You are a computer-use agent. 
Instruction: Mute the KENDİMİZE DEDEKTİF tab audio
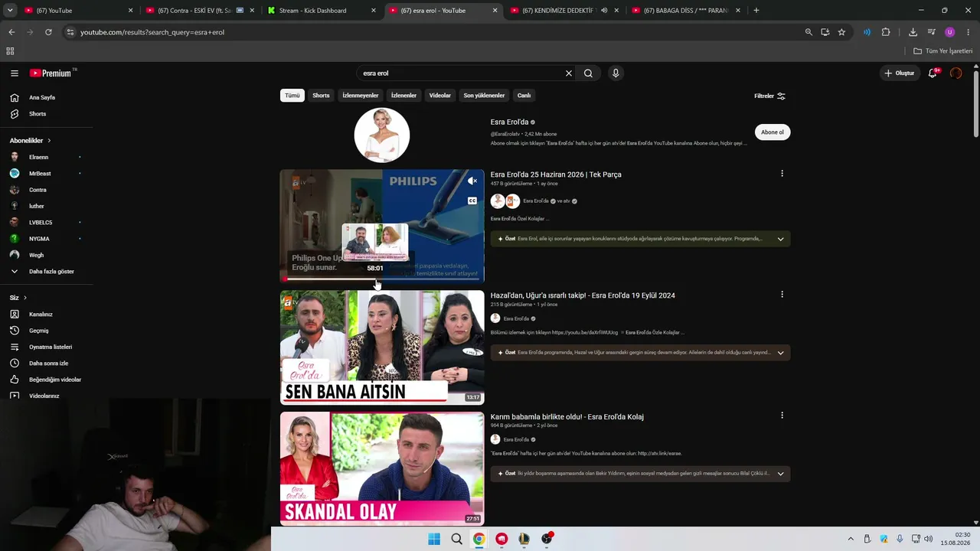pyautogui.click(x=604, y=11)
